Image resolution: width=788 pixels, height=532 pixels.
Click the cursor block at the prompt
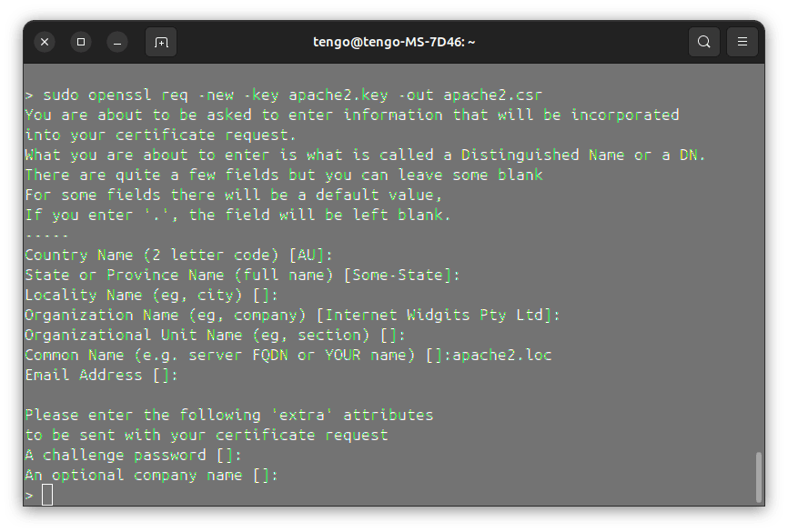coord(47,495)
